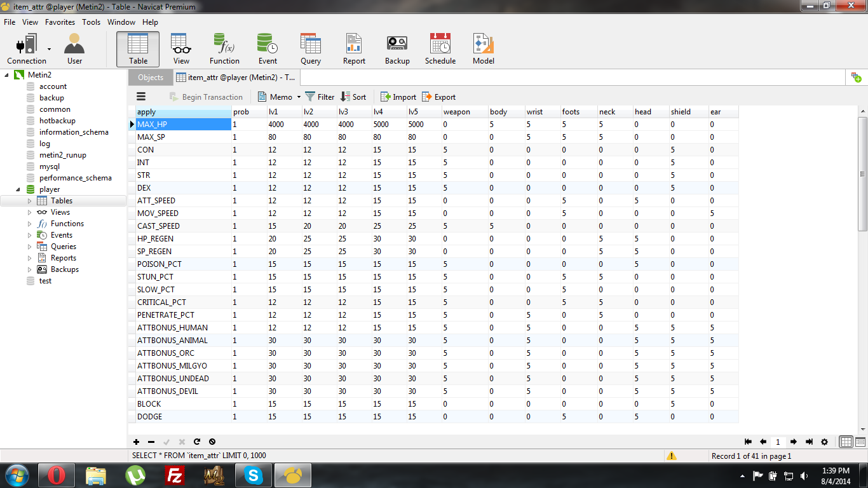Open the Windows Start button
This screenshot has height=488, width=868.
coord(17,475)
